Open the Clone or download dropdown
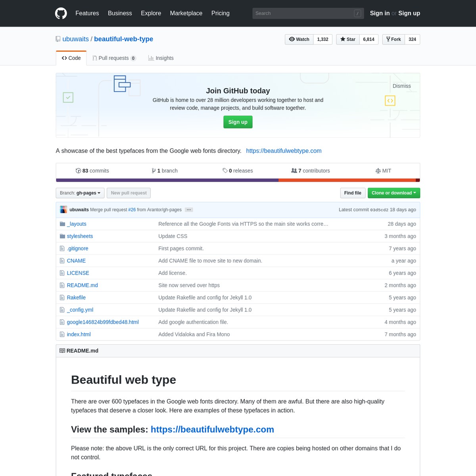Image resolution: width=476 pixels, height=476 pixels. (x=394, y=193)
